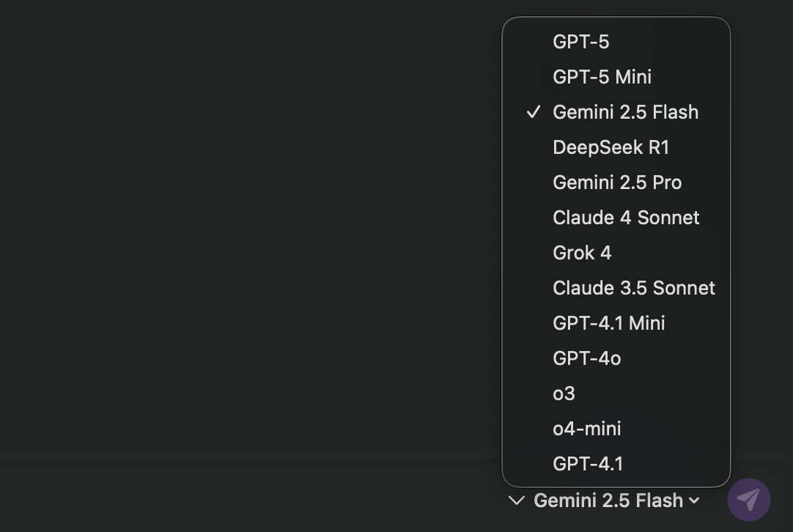Select the o3 model
Screen dimensions: 793x532
pyautogui.click(x=564, y=394)
